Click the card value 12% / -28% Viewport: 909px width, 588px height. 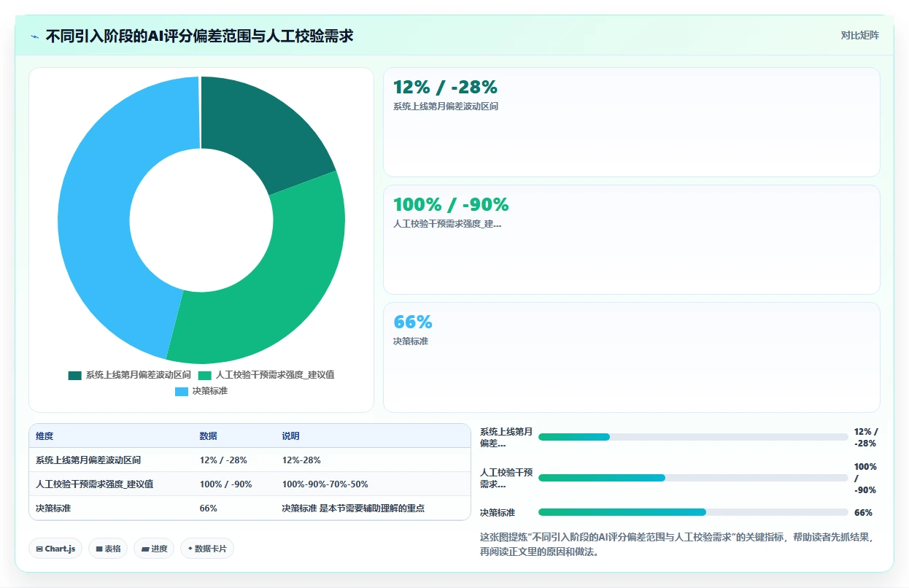coord(445,88)
